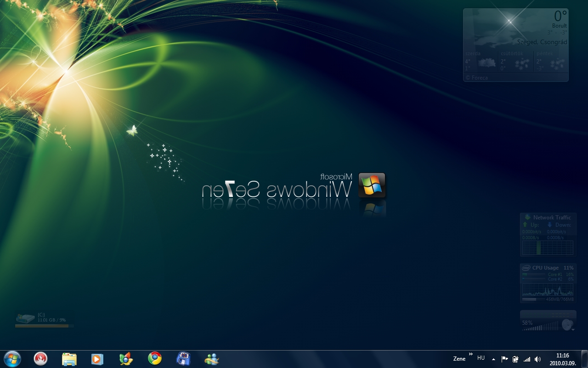Image resolution: width=588 pixels, height=368 pixels.
Task: Launch Nero from the taskbar
Action: pyautogui.click(x=41, y=359)
